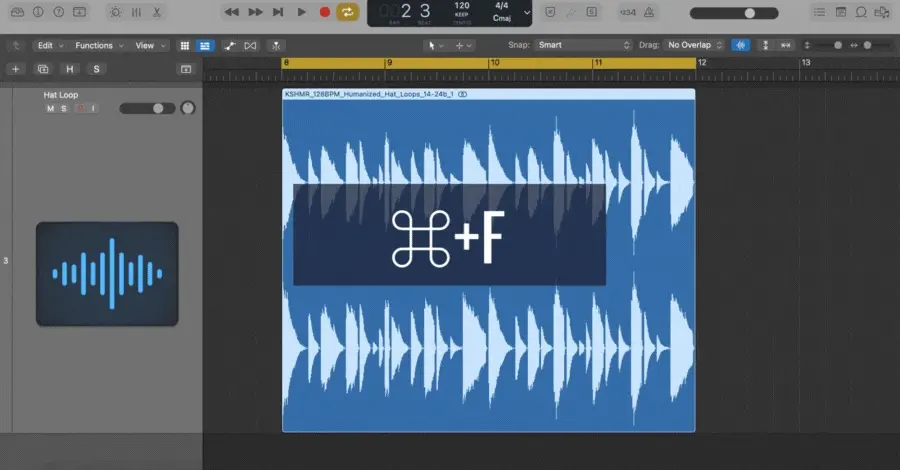Image resolution: width=900 pixels, height=470 pixels.
Task: Open the List Editors icon
Action: [820, 12]
